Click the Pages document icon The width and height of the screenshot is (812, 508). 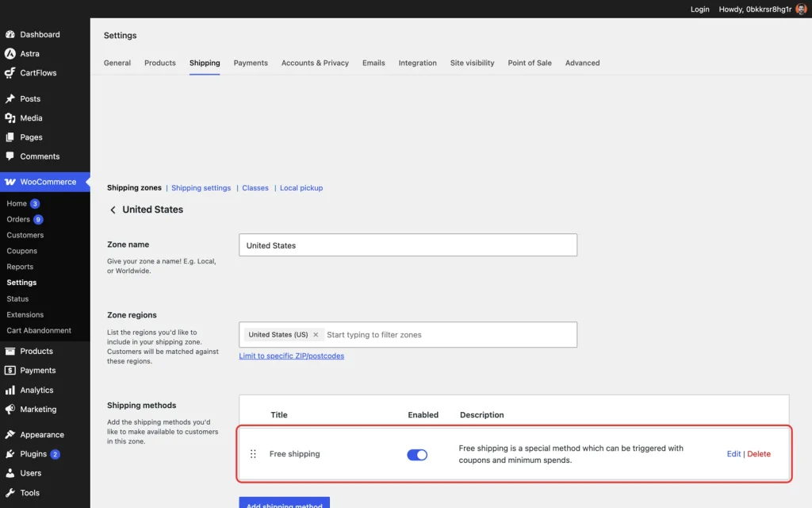point(10,137)
